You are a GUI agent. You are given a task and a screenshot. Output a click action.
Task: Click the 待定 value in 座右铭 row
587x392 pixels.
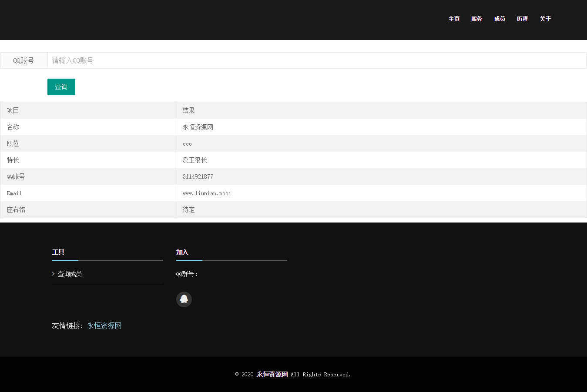[188, 209]
